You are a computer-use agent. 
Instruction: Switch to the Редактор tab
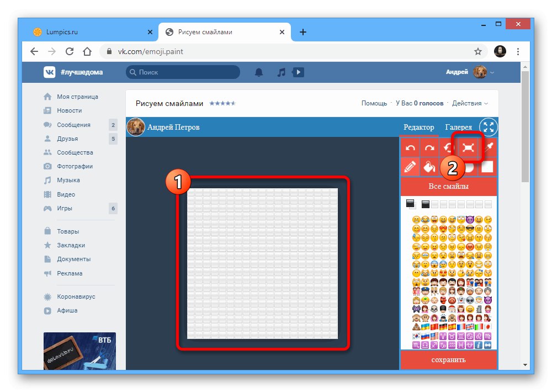click(418, 127)
